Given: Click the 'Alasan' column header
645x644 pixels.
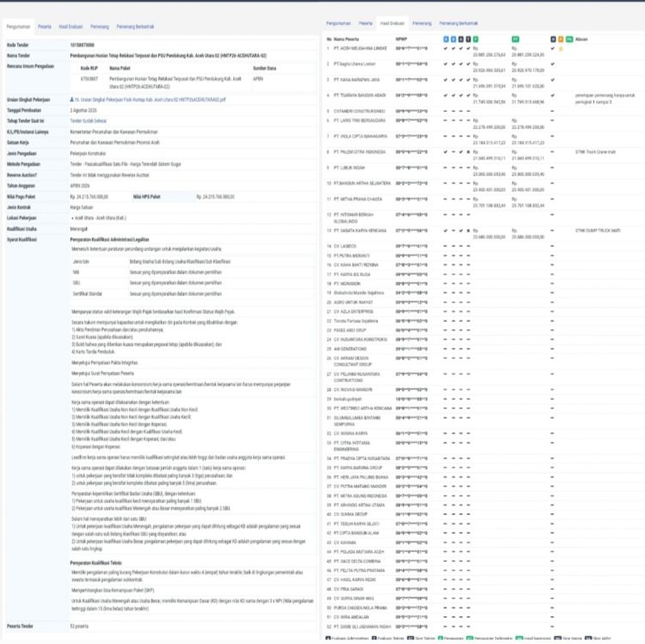Looking at the screenshot, I should [581, 40].
